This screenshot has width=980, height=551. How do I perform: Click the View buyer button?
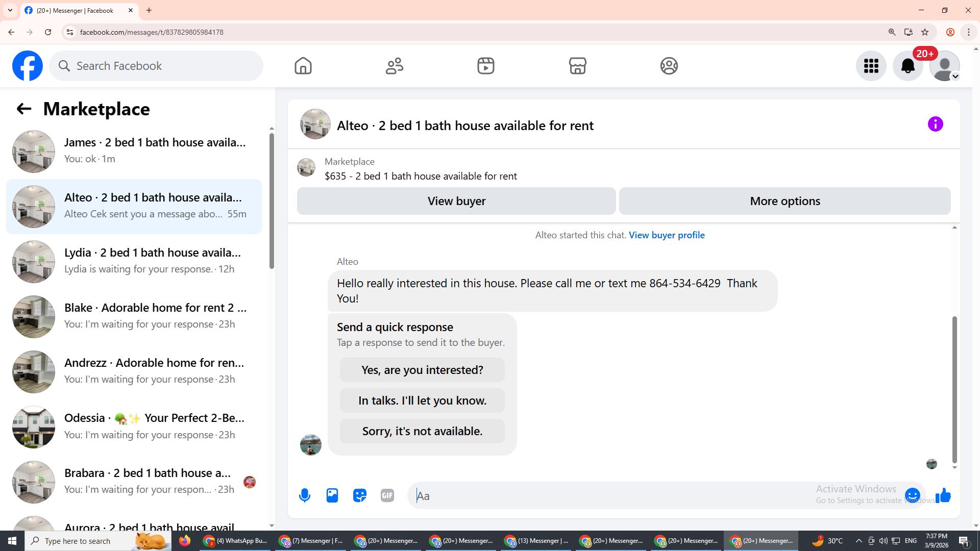456,201
